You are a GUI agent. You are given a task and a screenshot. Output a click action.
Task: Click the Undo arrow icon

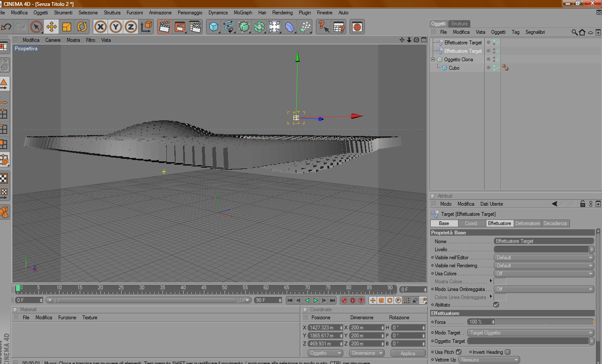pyautogui.click(x=6, y=27)
